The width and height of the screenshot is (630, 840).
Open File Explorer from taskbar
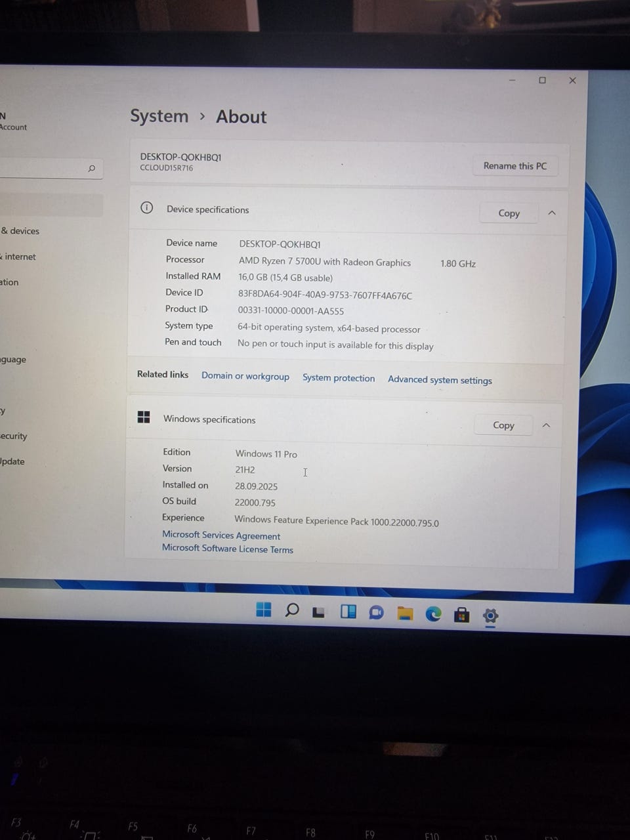405,614
